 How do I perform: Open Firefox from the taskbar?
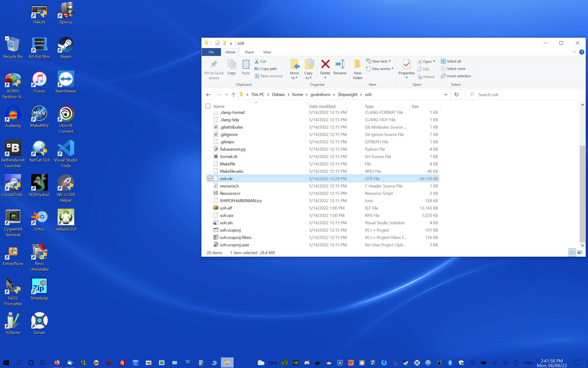57,363
